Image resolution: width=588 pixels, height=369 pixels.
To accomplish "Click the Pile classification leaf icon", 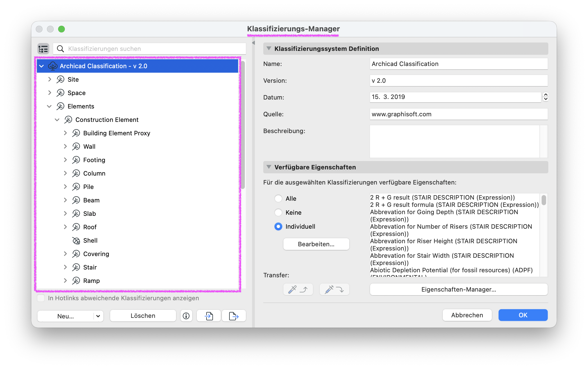I will [x=76, y=187].
